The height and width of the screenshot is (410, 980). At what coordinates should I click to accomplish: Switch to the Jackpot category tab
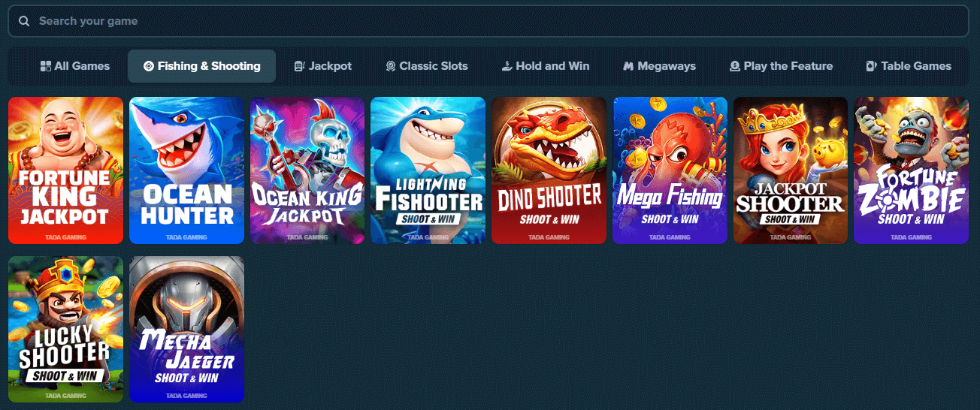coord(322,66)
